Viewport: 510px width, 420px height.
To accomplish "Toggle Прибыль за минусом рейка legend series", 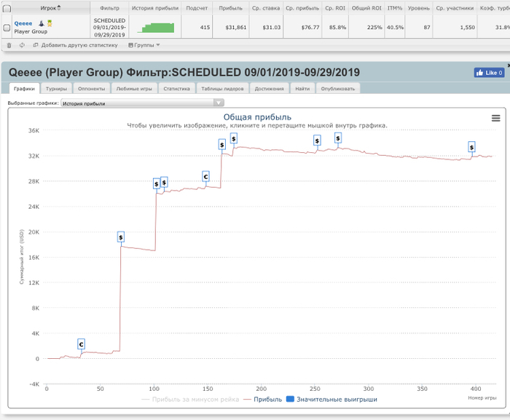I will click(190, 400).
